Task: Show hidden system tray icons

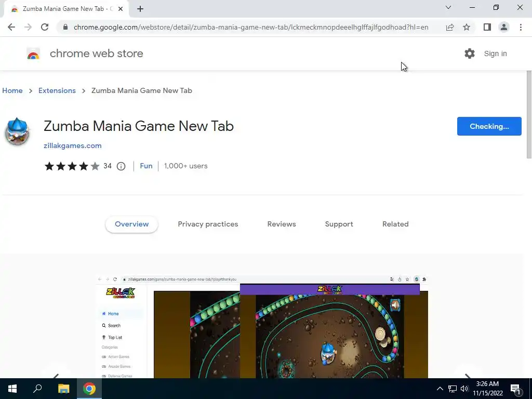Action: pos(440,389)
